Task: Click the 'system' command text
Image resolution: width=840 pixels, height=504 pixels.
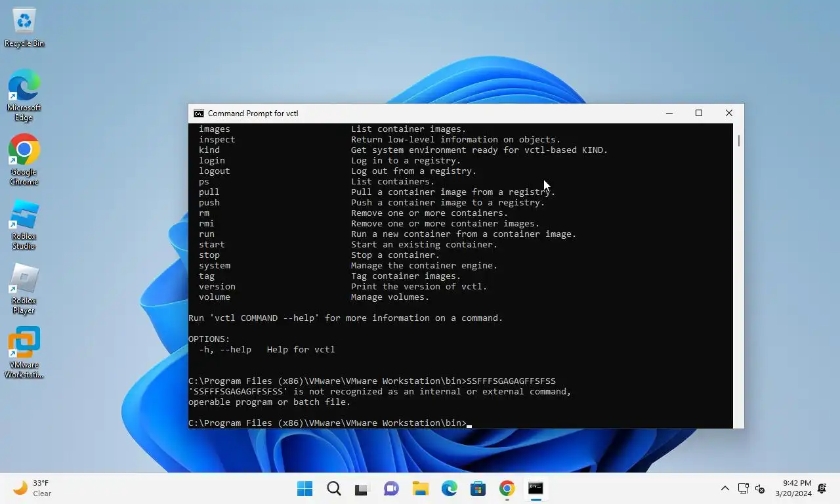Action: pos(215,266)
